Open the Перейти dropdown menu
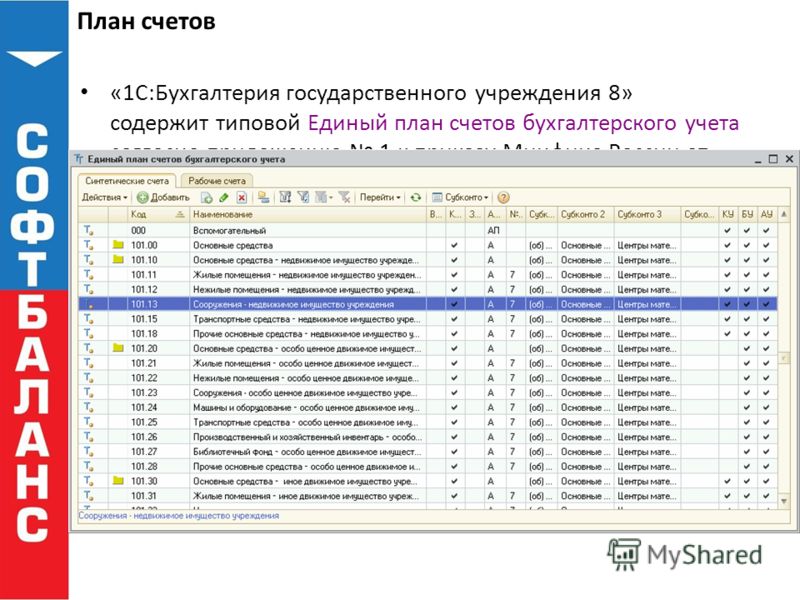 click(380, 197)
